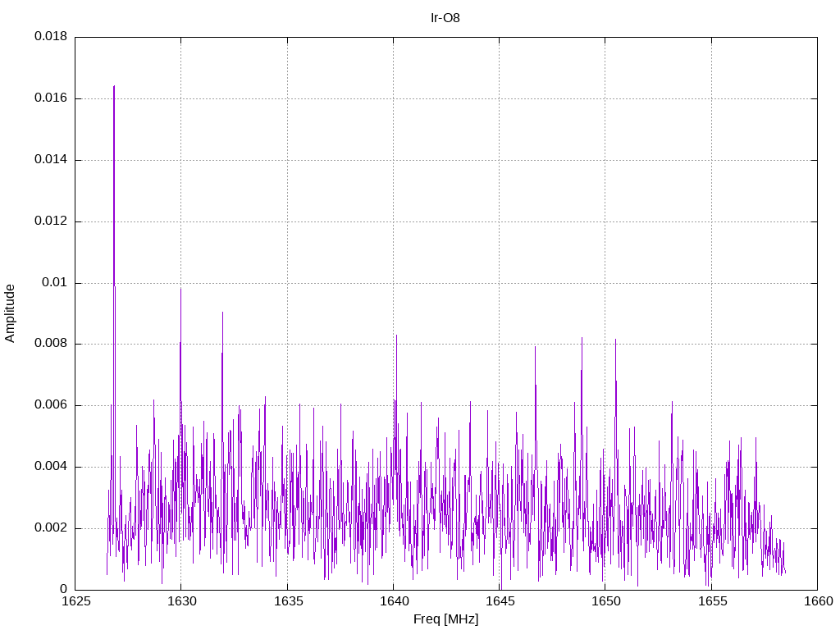Click the 1650 x-axis tick label
This screenshot has width=840, height=630.
click(606, 601)
